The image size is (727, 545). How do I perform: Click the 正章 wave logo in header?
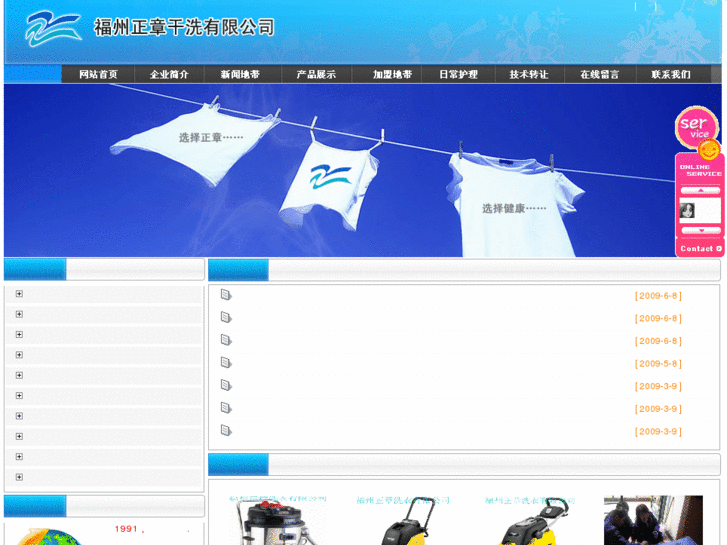(x=53, y=29)
